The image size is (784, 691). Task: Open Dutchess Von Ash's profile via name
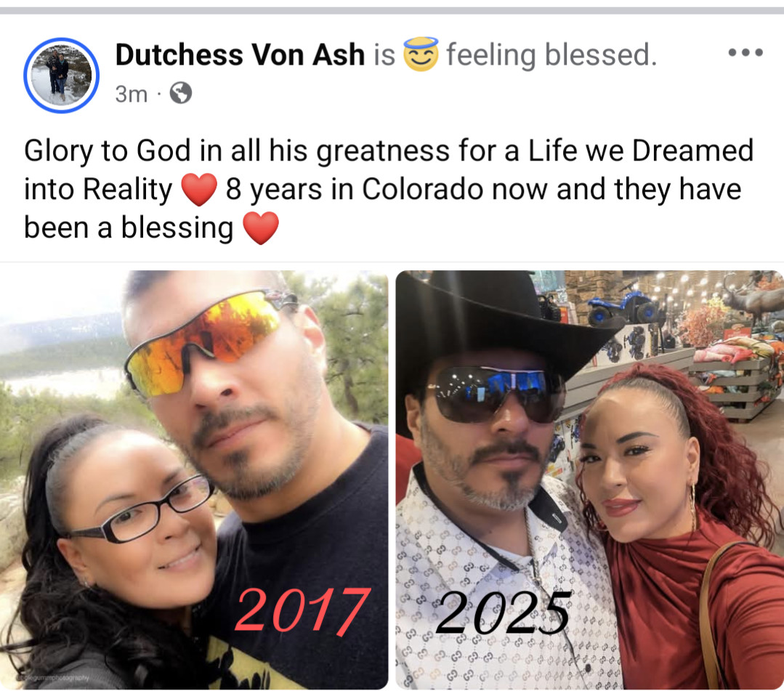240,54
